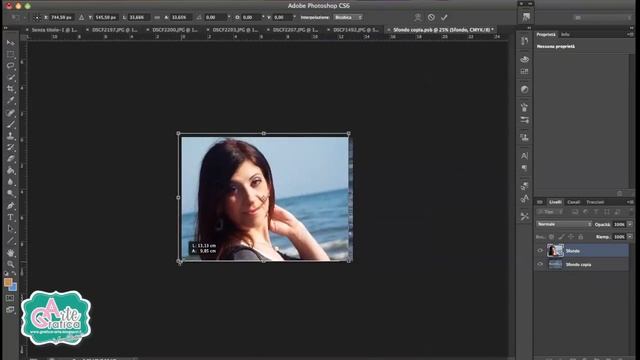640x360 pixels.
Task: Switch to Canali tab
Action: [x=573, y=202]
